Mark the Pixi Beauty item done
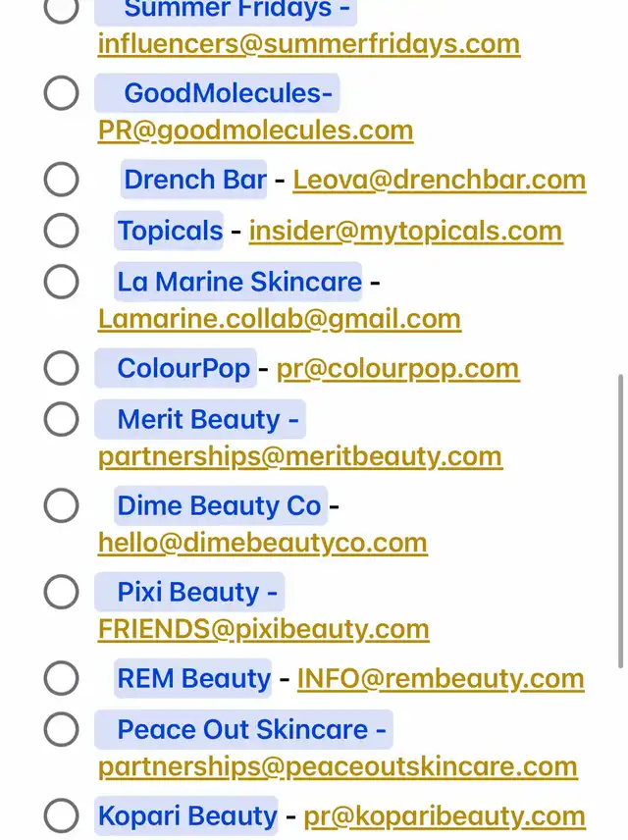The height and width of the screenshot is (840, 628). (x=61, y=592)
